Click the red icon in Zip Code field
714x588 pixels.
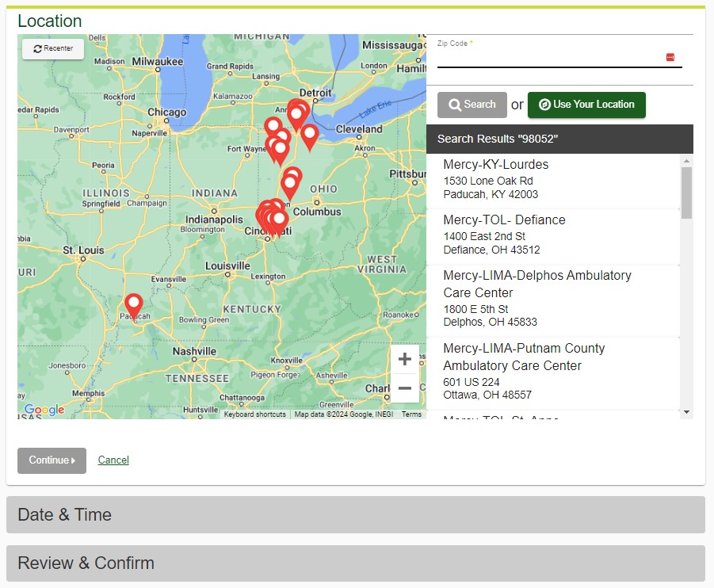pyautogui.click(x=670, y=57)
